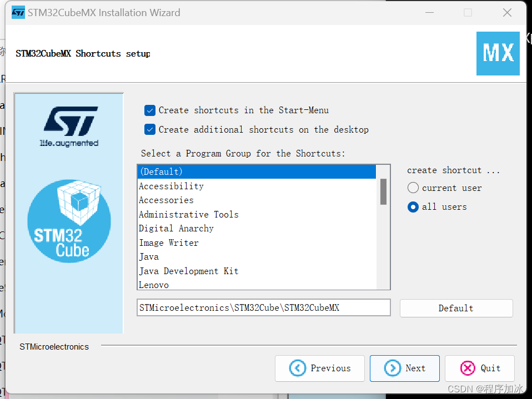
Task: Select Java Development Kit program group
Action: 257,271
